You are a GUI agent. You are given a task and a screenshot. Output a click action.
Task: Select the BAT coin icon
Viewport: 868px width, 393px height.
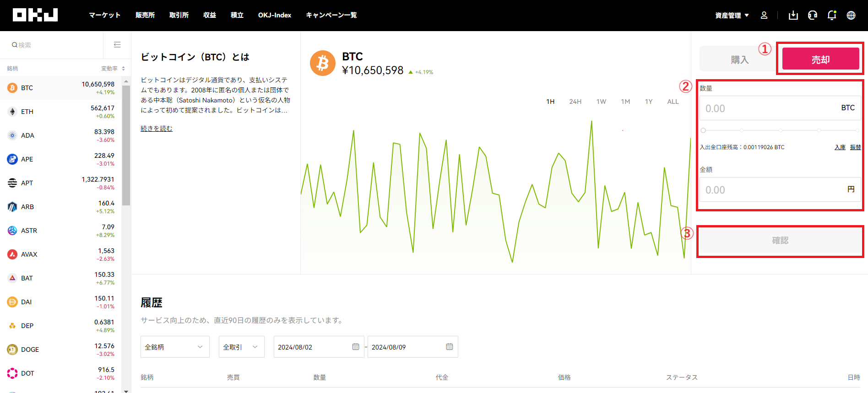tap(12, 278)
